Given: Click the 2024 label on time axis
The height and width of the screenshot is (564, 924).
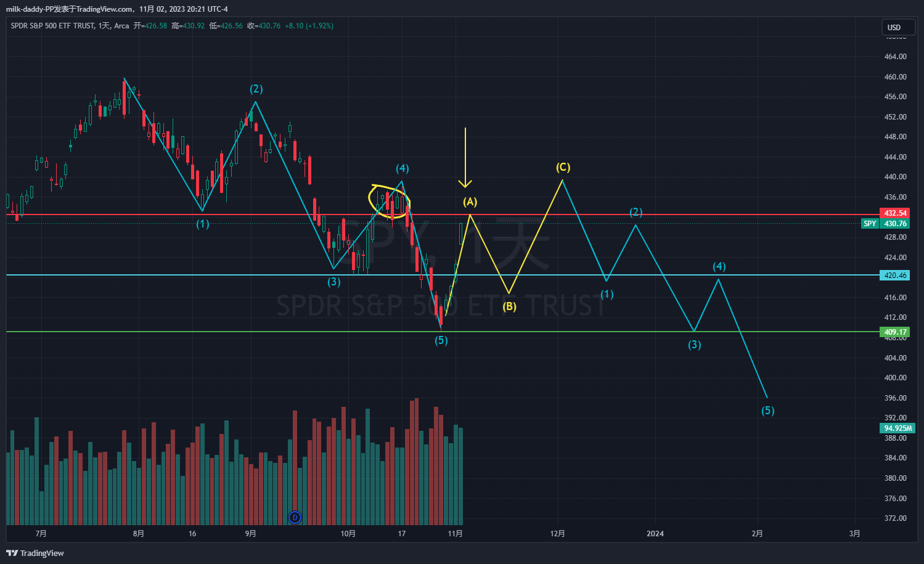Looking at the screenshot, I should tap(655, 533).
